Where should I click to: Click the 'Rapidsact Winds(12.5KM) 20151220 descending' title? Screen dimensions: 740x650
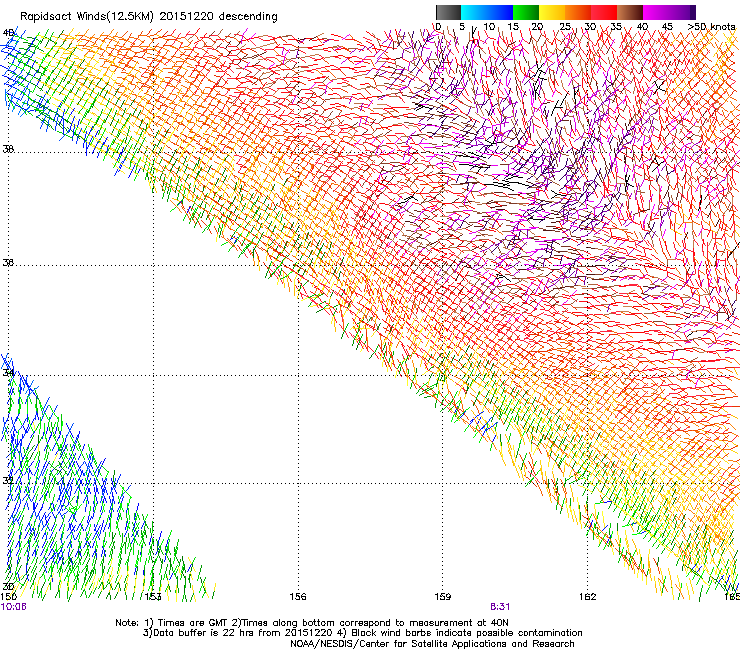[149, 17]
